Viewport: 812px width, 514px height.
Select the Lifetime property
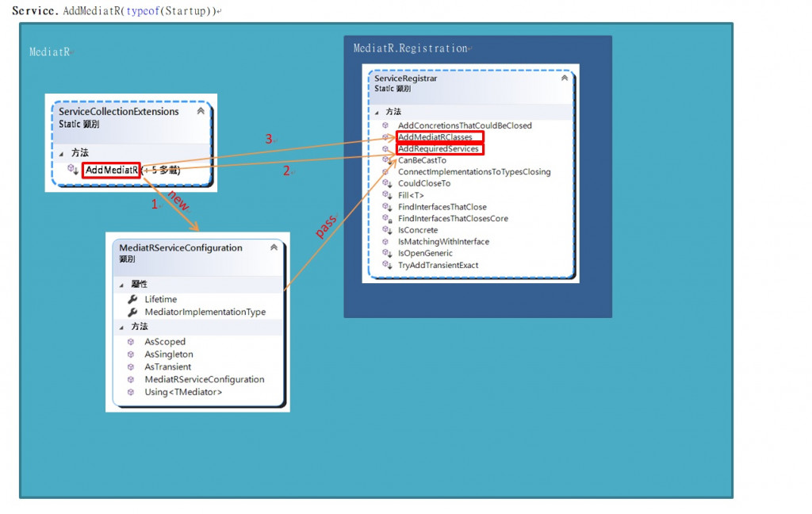[160, 300]
